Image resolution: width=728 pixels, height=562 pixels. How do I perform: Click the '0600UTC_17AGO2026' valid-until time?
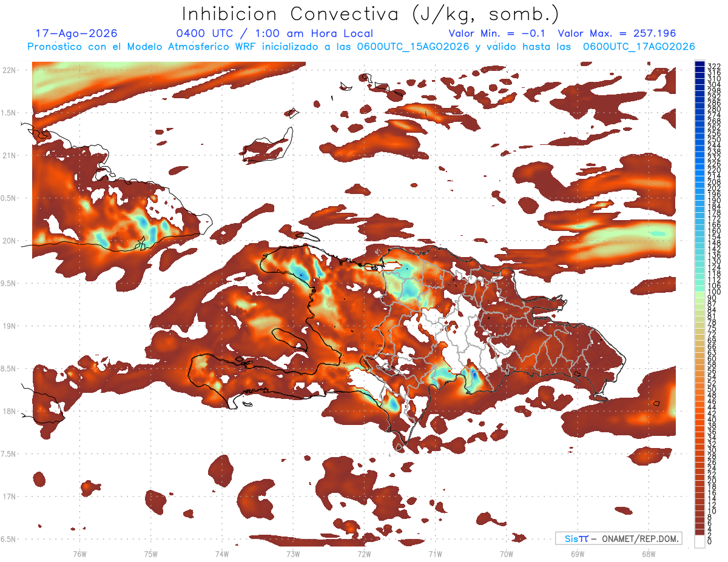(x=638, y=47)
